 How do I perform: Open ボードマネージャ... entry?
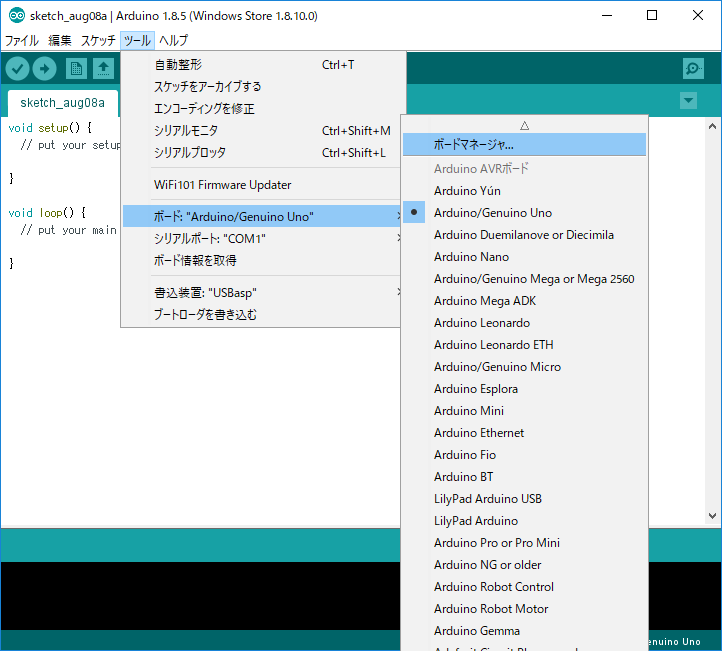(x=524, y=145)
